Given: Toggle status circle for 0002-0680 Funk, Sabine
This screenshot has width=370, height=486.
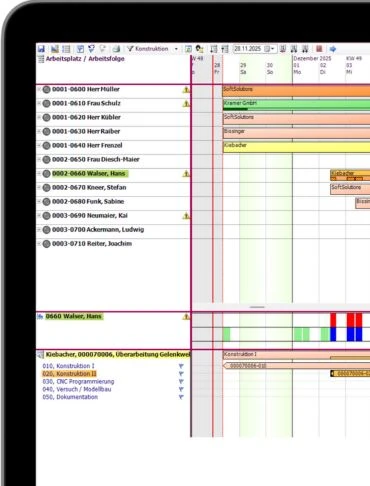Looking at the screenshot, I should [x=47, y=202].
